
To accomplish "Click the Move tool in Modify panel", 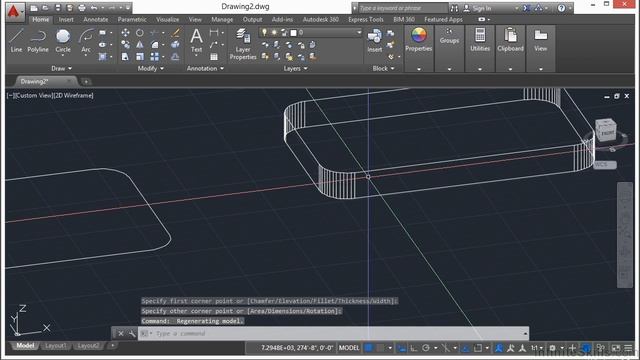I will 126,33.
